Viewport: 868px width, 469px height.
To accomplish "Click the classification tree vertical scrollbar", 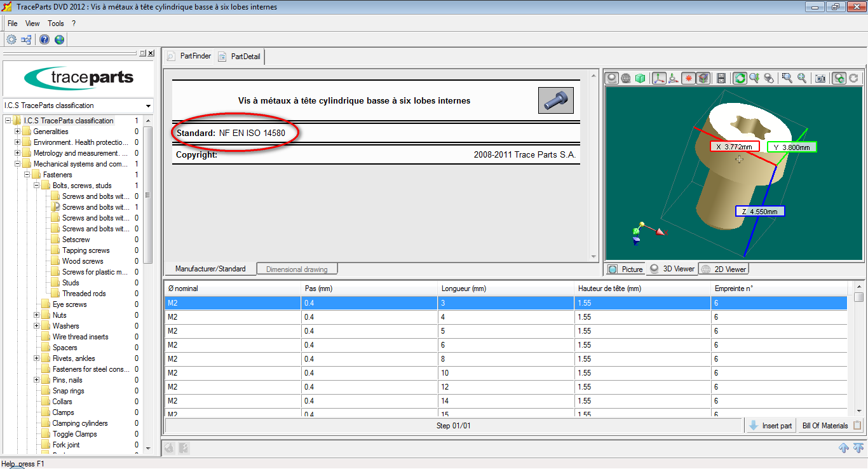I will click(148, 285).
